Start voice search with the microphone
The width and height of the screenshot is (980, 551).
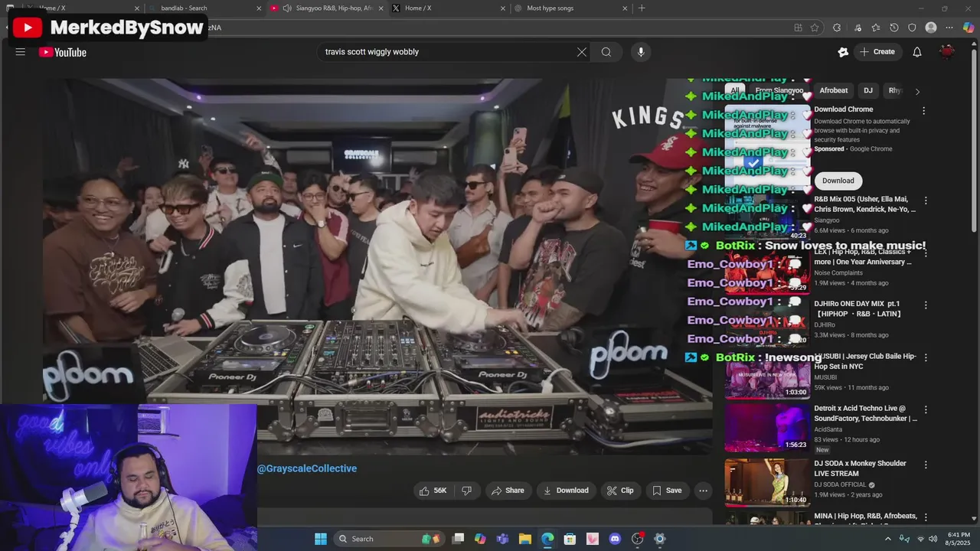[641, 52]
